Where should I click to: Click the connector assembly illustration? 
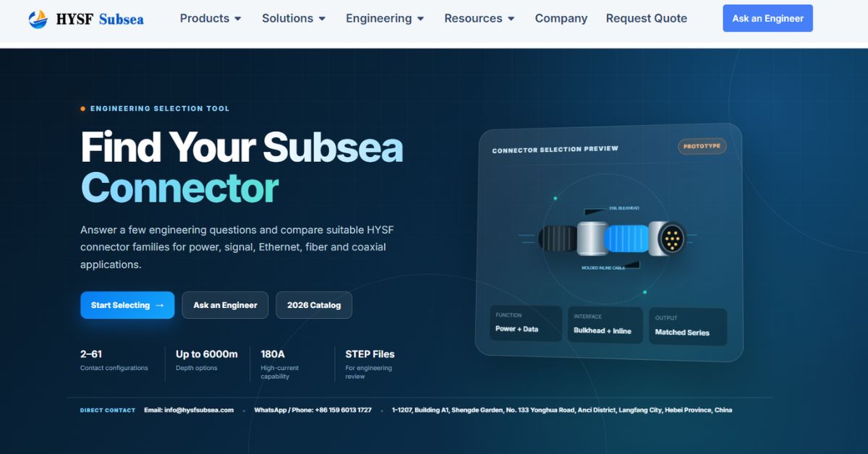(612, 239)
